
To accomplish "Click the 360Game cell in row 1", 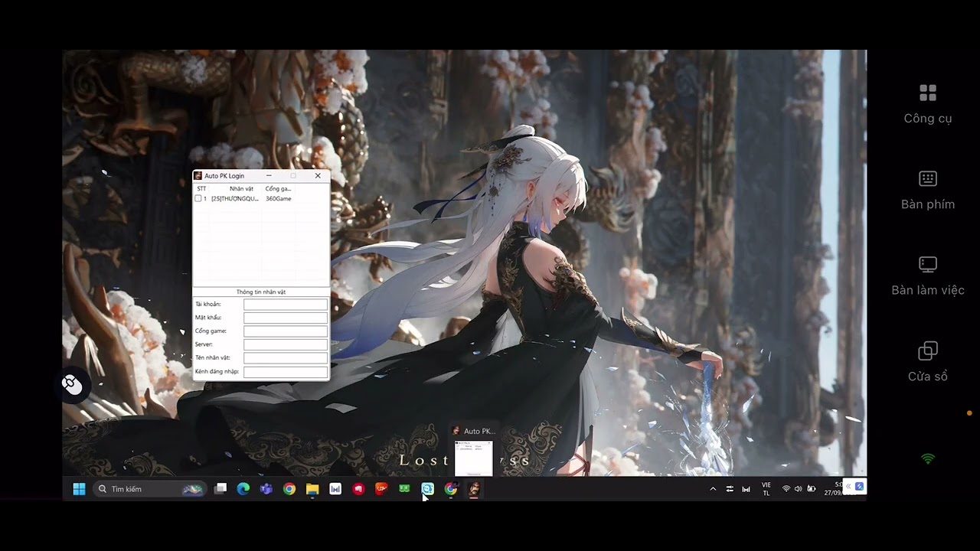I will 279,198.
